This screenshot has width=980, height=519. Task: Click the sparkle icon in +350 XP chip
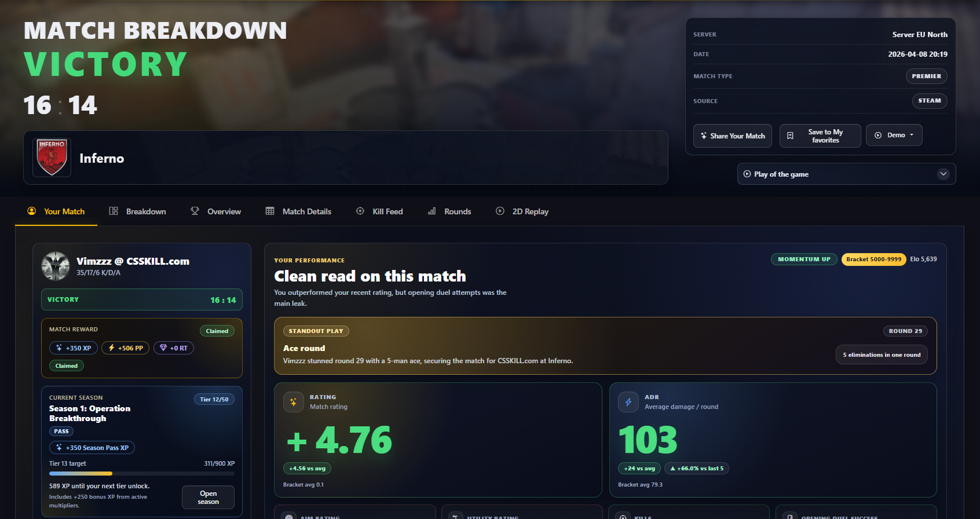(x=59, y=348)
